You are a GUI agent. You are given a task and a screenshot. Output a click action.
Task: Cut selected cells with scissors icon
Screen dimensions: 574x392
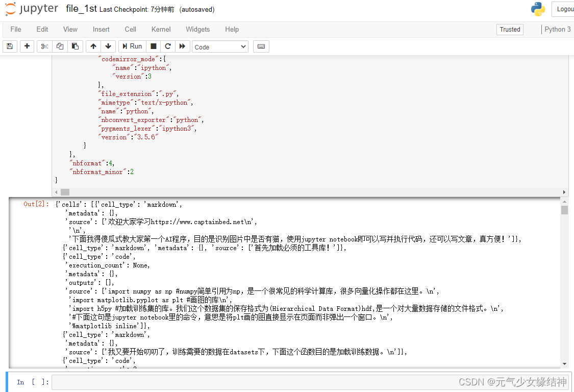[x=44, y=46]
